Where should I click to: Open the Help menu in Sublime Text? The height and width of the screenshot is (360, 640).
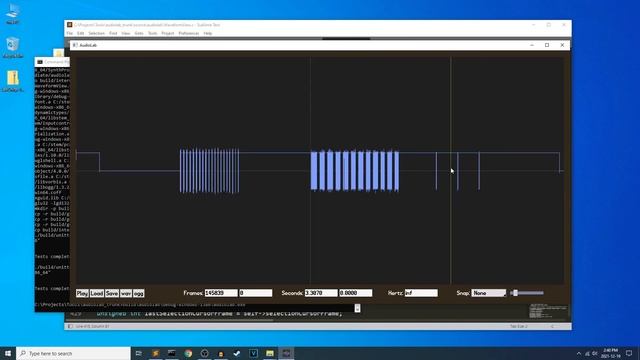208,33
